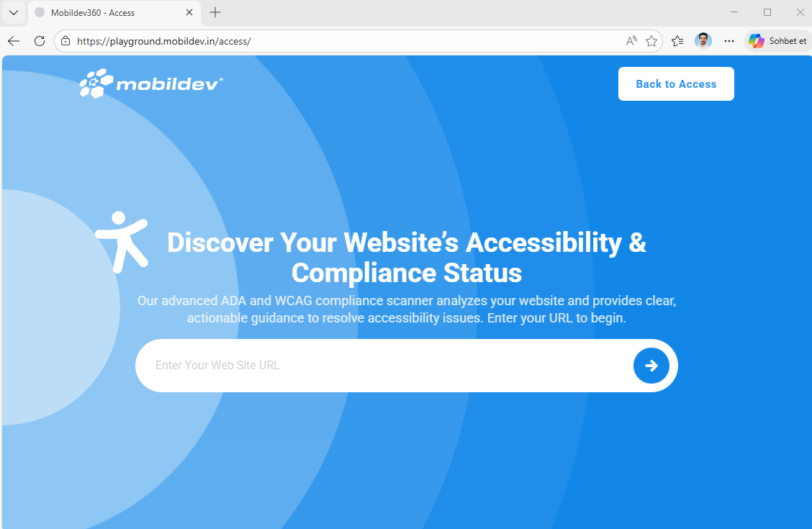This screenshot has width=812, height=529.
Task: Click the mobildev logo
Action: (150, 83)
